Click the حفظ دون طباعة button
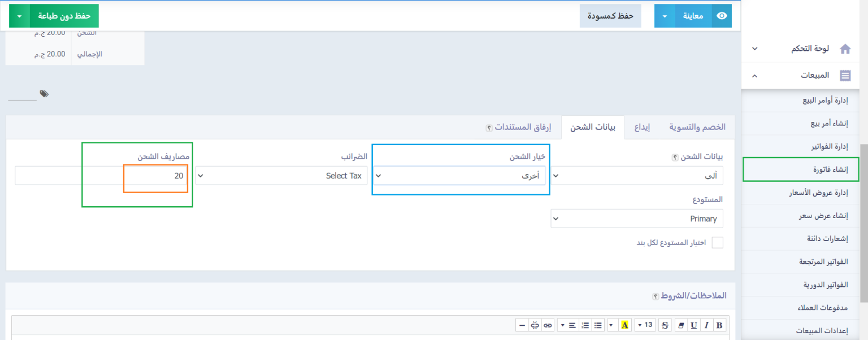Image resolution: width=868 pixels, height=340 pixels. [64, 16]
